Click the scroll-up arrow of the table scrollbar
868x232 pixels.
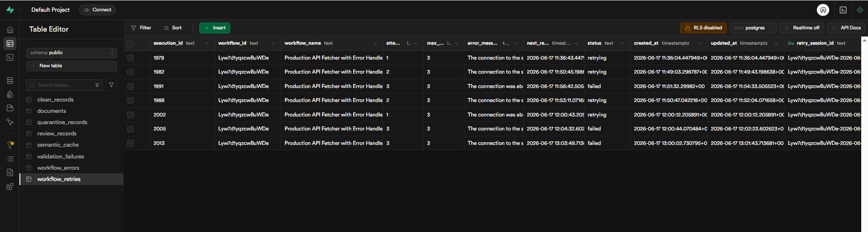pos(864,41)
